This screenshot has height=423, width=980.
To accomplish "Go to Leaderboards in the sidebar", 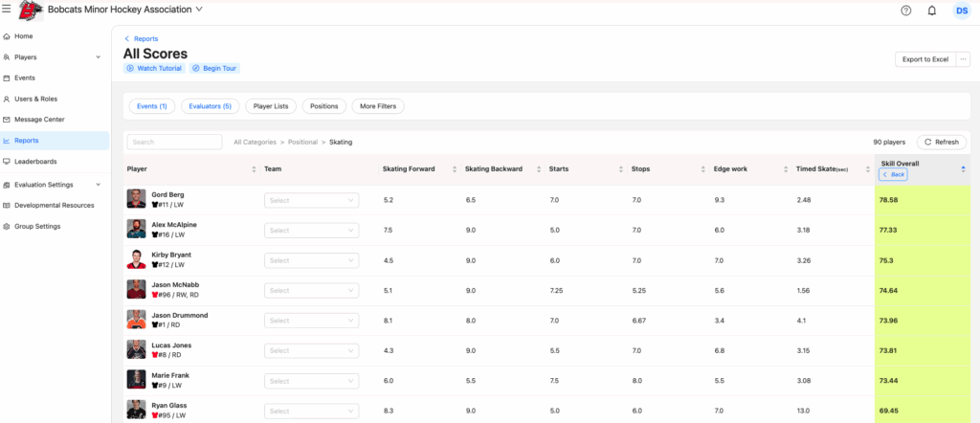I will click(35, 162).
